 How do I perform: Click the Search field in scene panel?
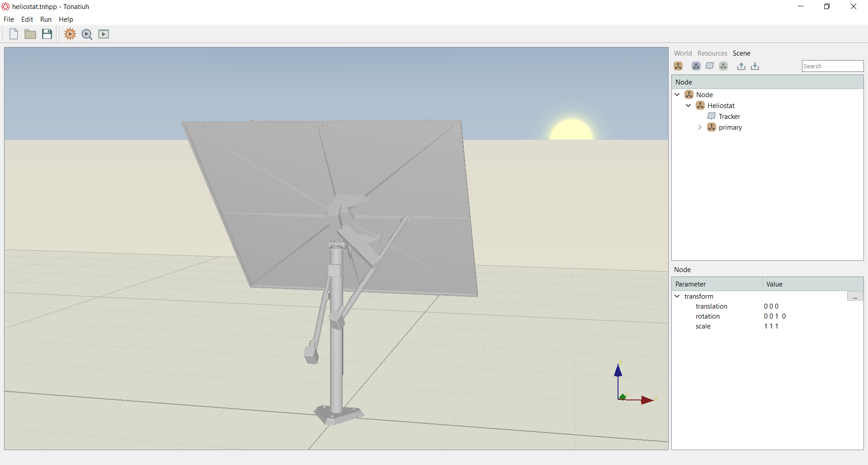pyautogui.click(x=833, y=66)
